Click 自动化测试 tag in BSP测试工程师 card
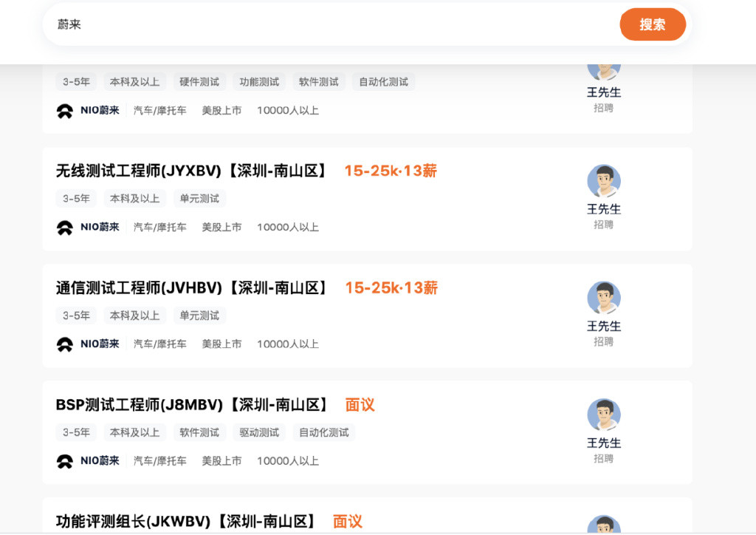The image size is (756, 535). [324, 433]
